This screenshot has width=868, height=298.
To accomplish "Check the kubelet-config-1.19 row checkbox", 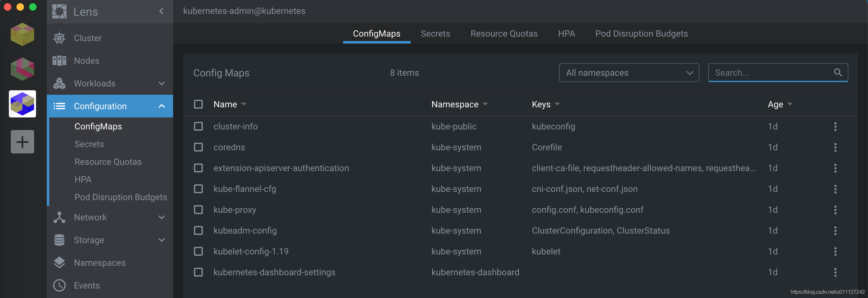I will [198, 252].
